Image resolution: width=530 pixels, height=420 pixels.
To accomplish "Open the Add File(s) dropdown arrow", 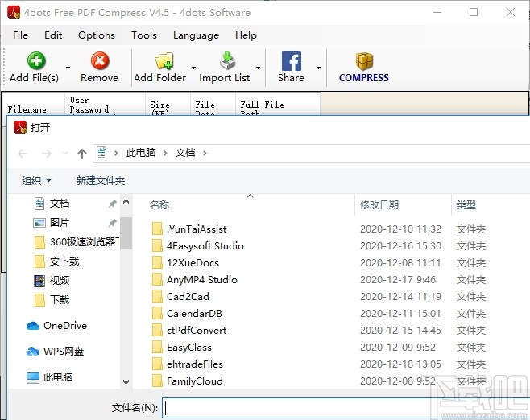I will (x=68, y=68).
